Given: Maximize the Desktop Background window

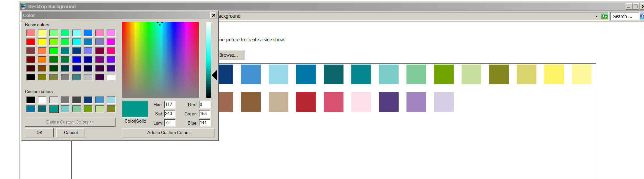Looking at the screenshot, I should [635, 7].
